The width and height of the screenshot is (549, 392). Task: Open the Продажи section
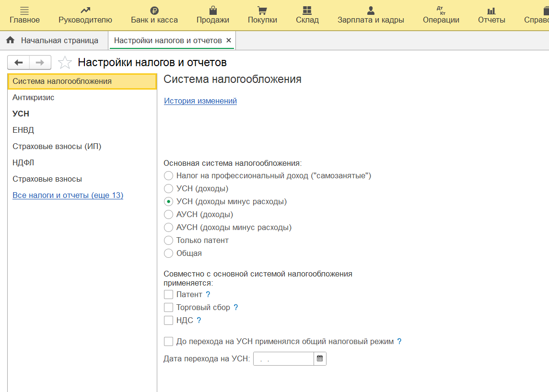(212, 15)
